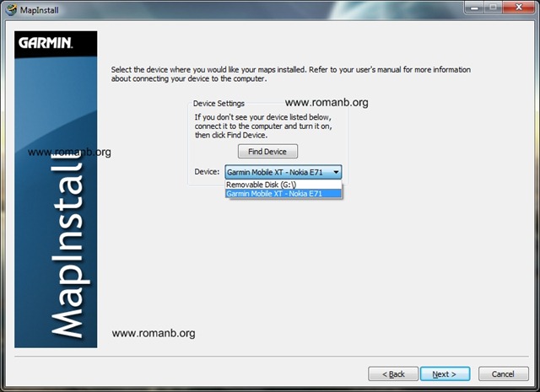
Task: Close the MapInstall window
Action: (x=519, y=8)
